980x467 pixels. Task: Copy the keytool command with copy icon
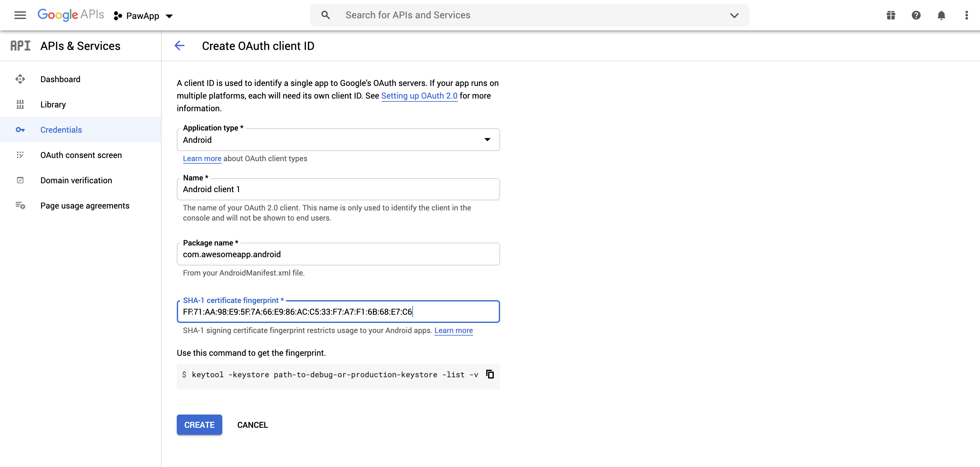[x=490, y=374]
